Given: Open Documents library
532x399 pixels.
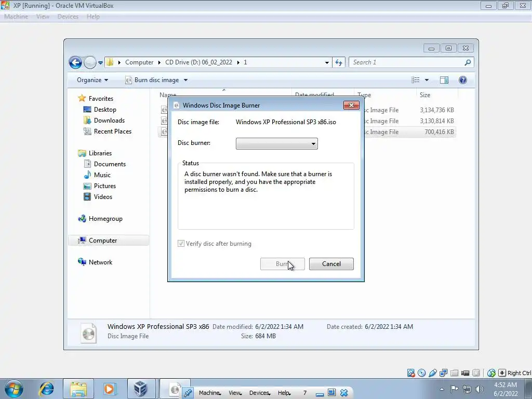Looking at the screenshot, I should tap(109, 164).
